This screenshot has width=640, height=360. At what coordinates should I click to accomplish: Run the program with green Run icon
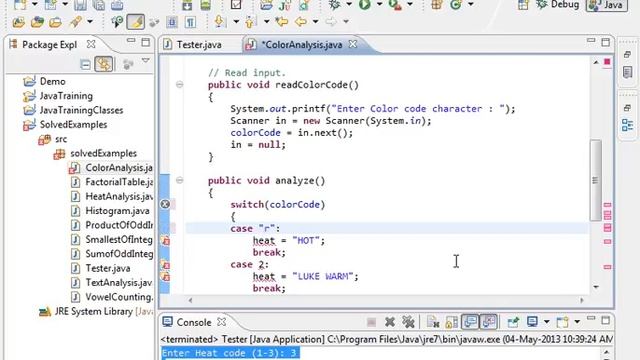364,4
